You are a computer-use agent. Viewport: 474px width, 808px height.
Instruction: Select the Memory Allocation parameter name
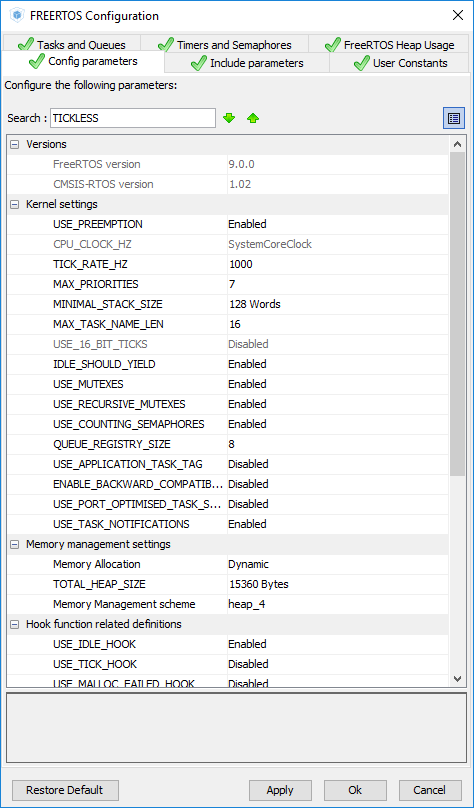(x=96, y=564)
